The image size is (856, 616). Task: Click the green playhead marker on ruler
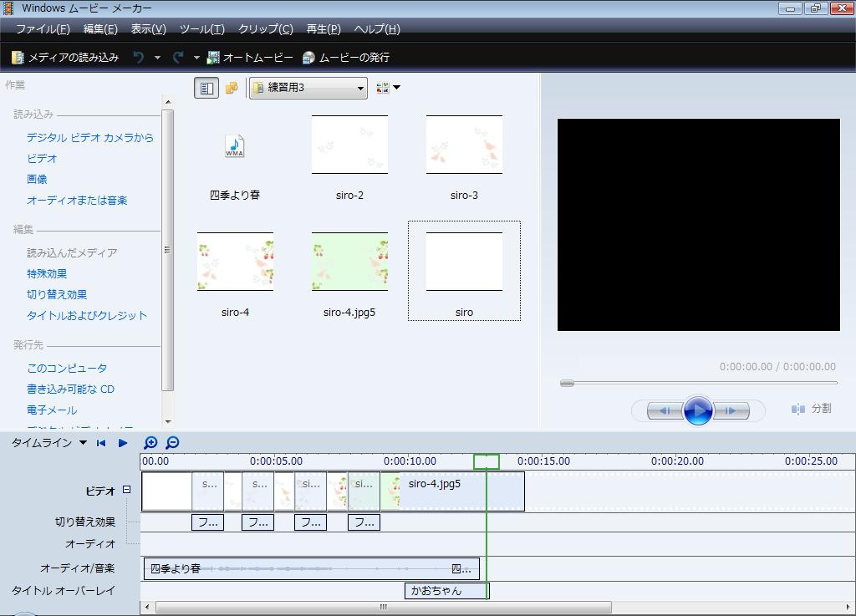point(486,461)
